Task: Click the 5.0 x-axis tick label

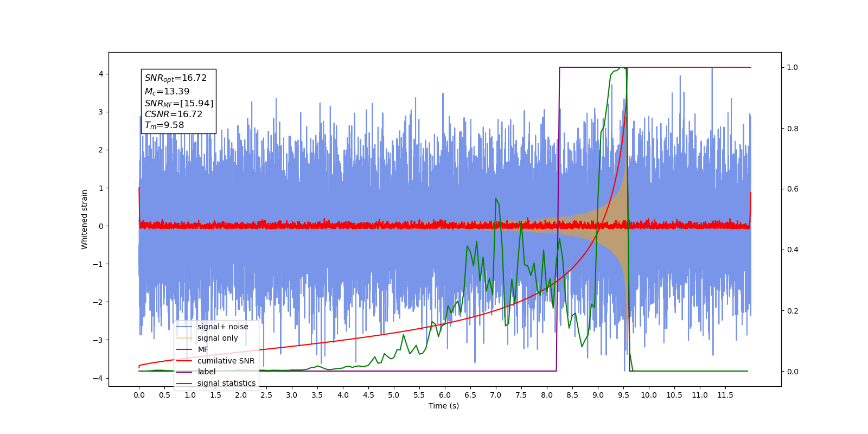Action: coord(394,395)
